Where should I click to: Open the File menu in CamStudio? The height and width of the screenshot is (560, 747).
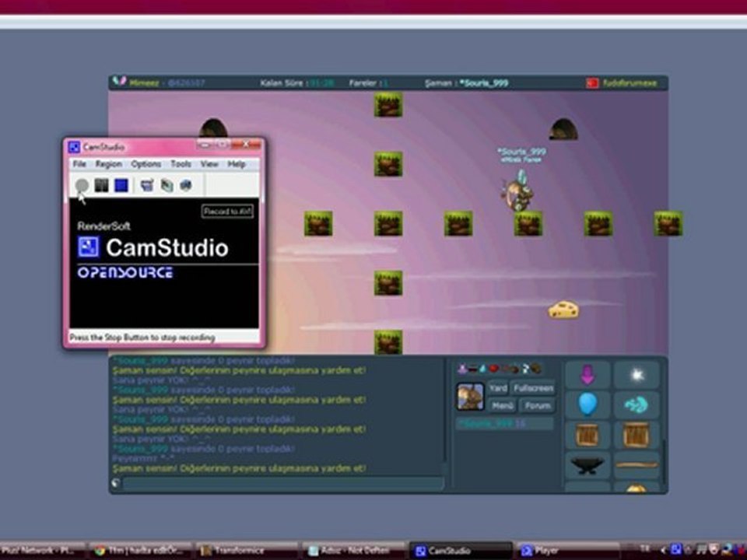(79, 164)
